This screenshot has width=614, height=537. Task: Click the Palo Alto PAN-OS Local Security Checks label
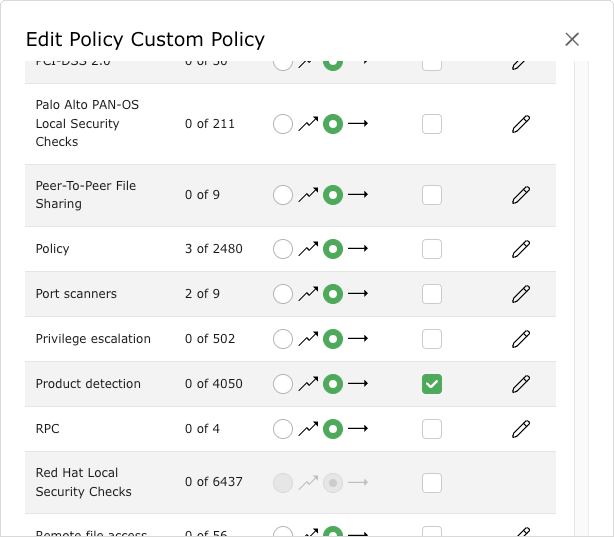(78, 124)
